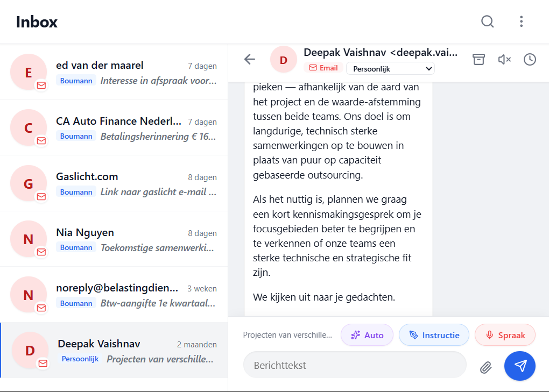
Task: Open the snooze clock icon
Action: coord(529,59)
